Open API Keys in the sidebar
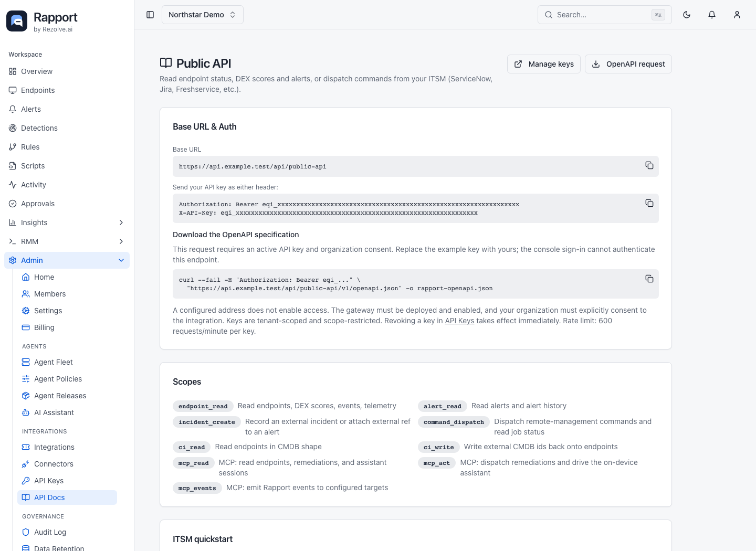This screenshot has height=551, width=756. [67, 481]
